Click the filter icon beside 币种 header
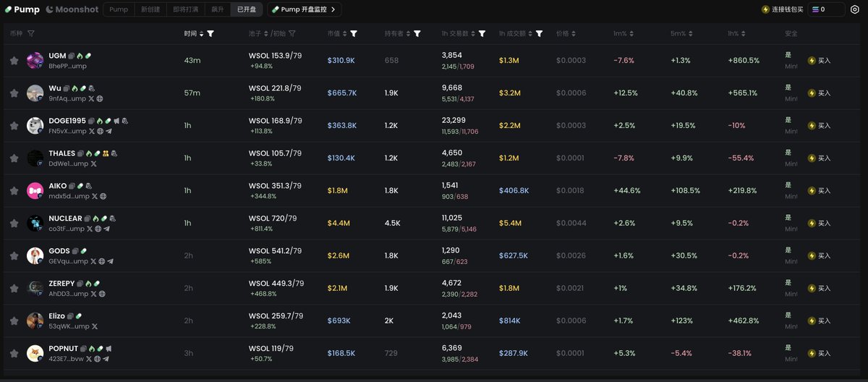868x382 pixels. point(31,33)
